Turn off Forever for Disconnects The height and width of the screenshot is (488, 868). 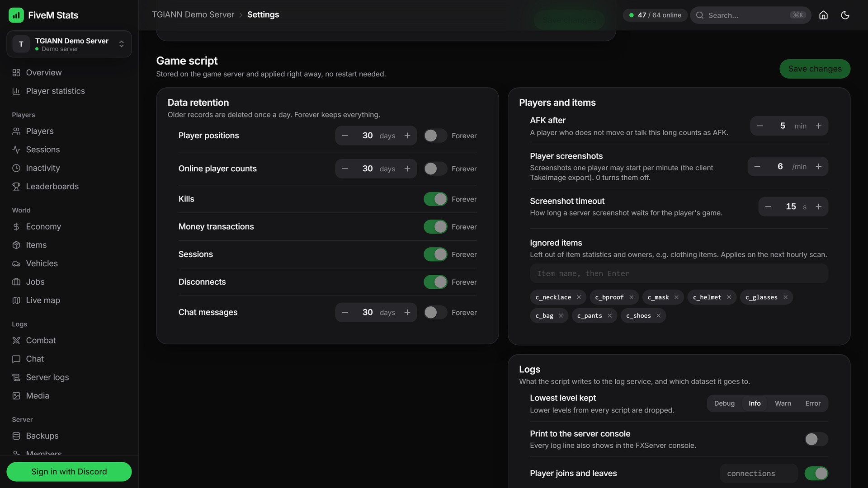[x=435, y=282]
